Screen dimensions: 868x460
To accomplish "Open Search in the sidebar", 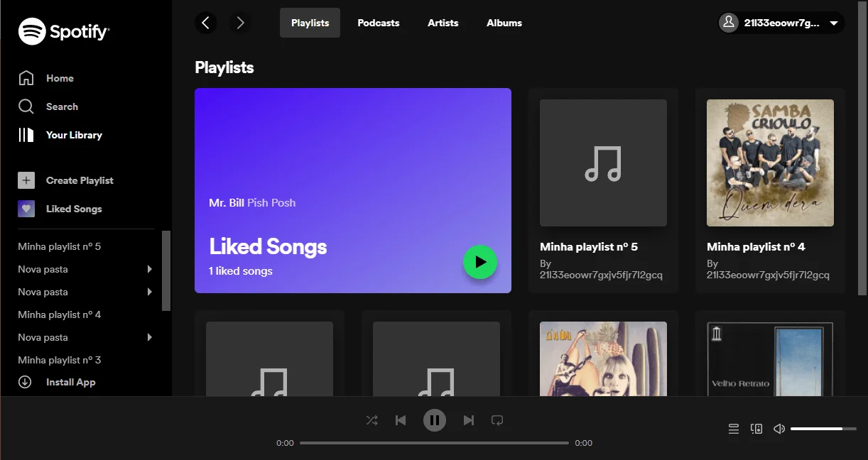I will [48, 106].
